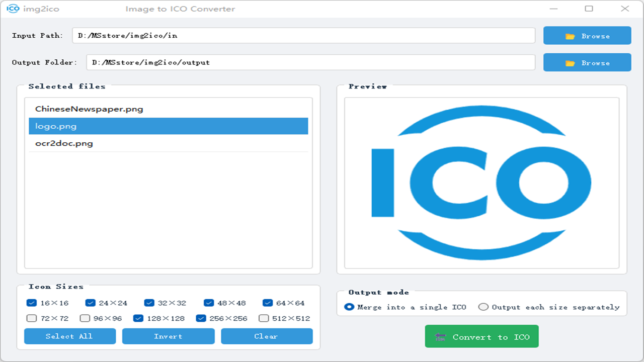Enable the 72×72 icon size

31,318
